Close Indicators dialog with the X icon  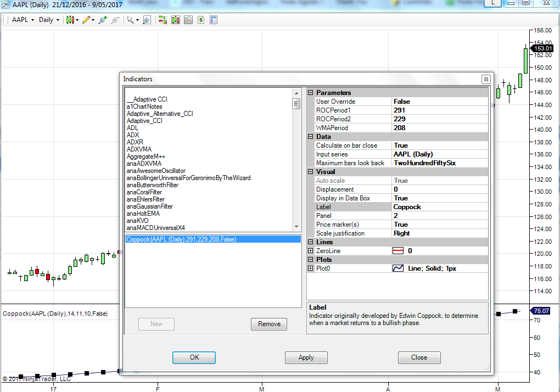coord(486,79)
